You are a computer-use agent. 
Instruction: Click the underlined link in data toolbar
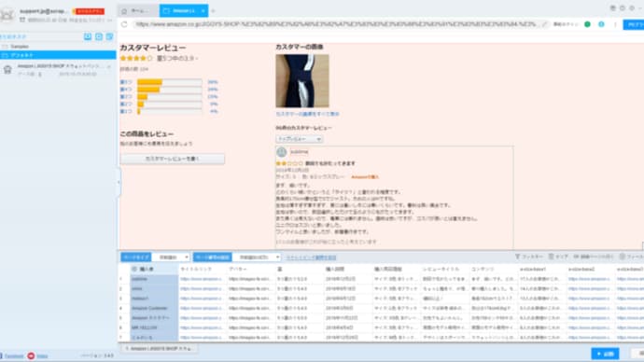click(x=311, y=258)
